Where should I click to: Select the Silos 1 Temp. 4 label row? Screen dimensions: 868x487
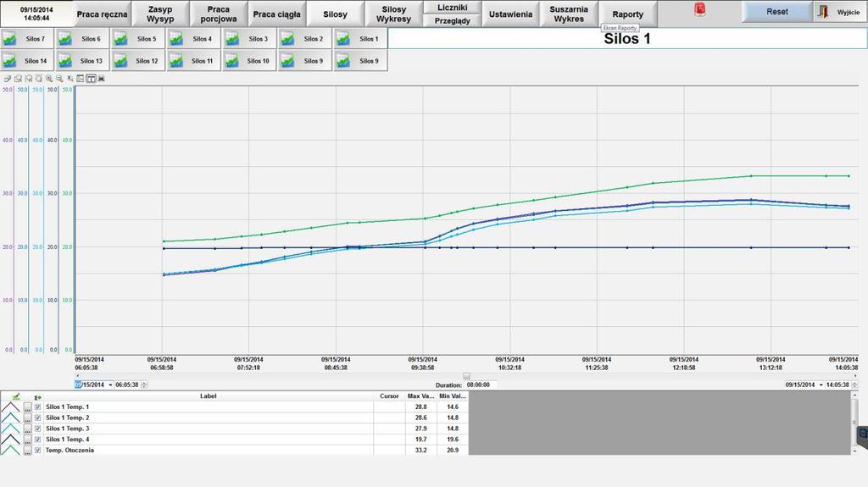[209, 440]
